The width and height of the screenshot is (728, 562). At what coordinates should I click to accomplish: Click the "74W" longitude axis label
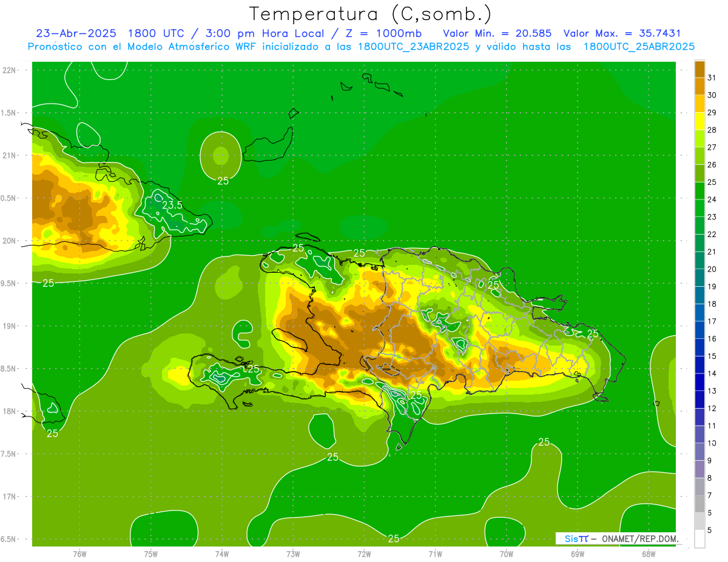pyautogui.click(x=222, y=554)
